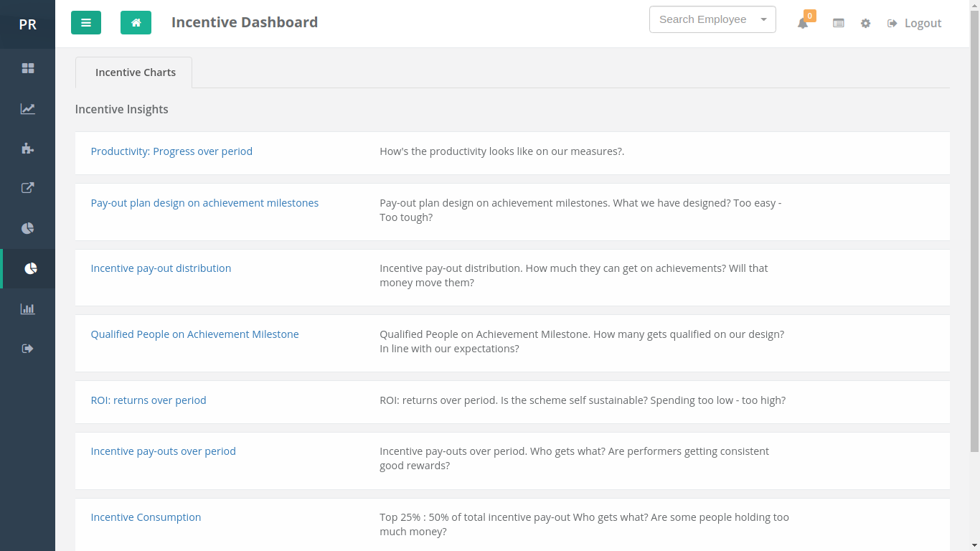Image resolution: width=980 pixels, height=551 pixels.
Task: Open the ROI: returns over period link
Action: (149, 400)
